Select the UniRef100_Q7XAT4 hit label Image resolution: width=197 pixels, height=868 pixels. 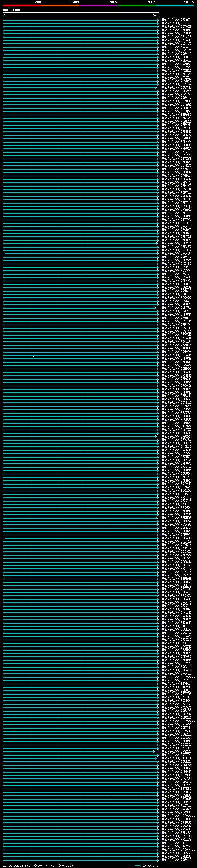[x=177, y=20]
